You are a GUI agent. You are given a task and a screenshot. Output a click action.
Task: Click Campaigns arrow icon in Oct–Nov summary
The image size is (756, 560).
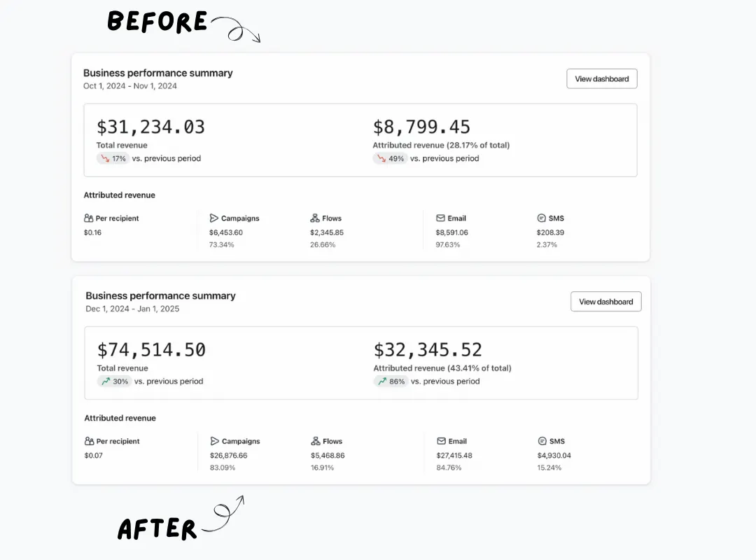(213, 218)
